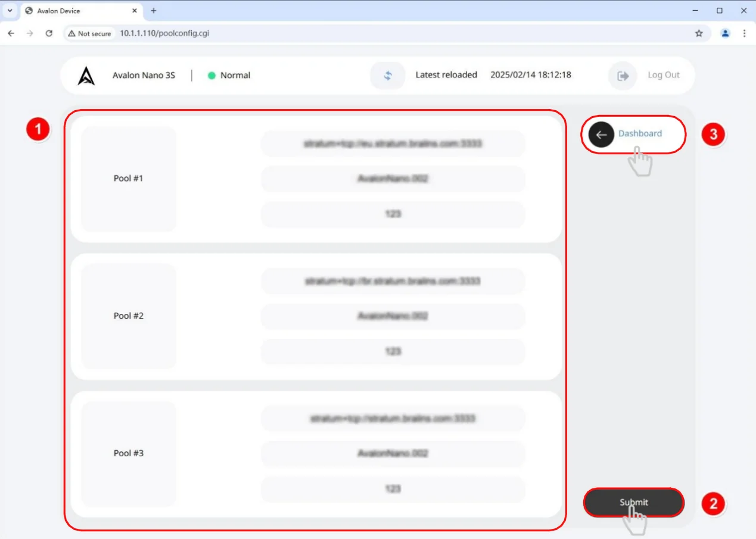Click the Avalon logo icon
The width and height of the screenshot is (756, 539).
(86, 76)
